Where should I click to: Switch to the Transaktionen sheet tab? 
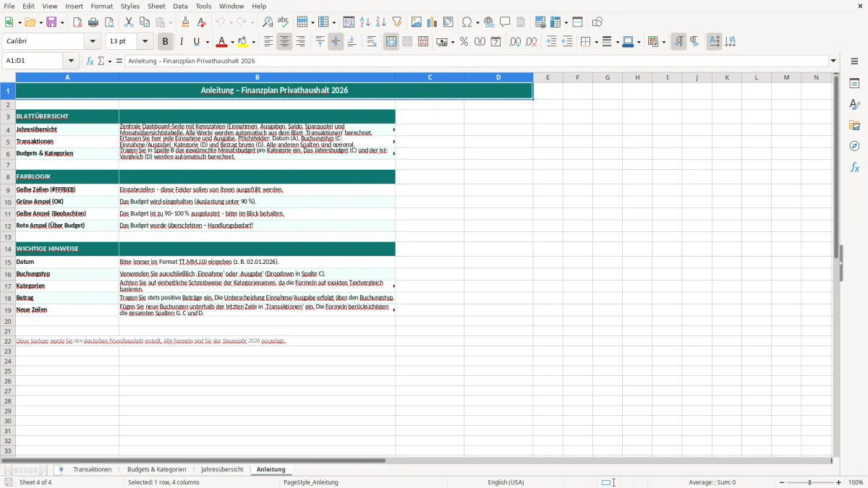pyautogui.click(x=93, y=469)
